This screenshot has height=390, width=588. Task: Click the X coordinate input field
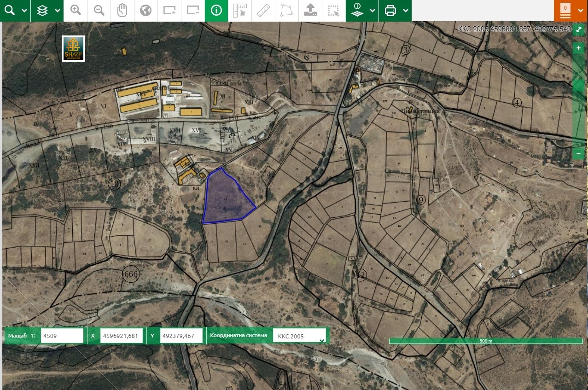122,336
